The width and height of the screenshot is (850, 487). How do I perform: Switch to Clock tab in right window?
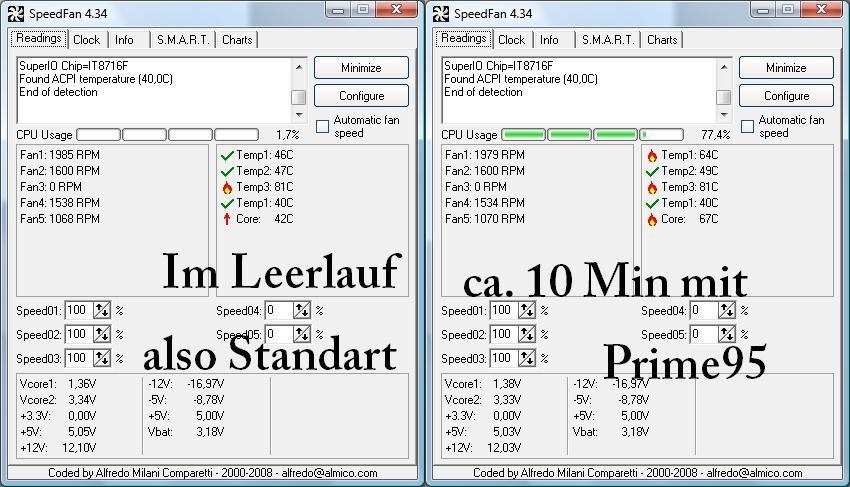coord(512,40)
